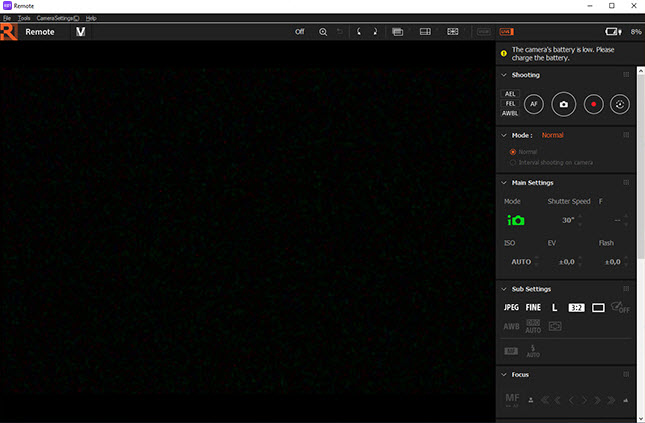Increase Flash compensation with the up arrow

(x=626, y=258)
